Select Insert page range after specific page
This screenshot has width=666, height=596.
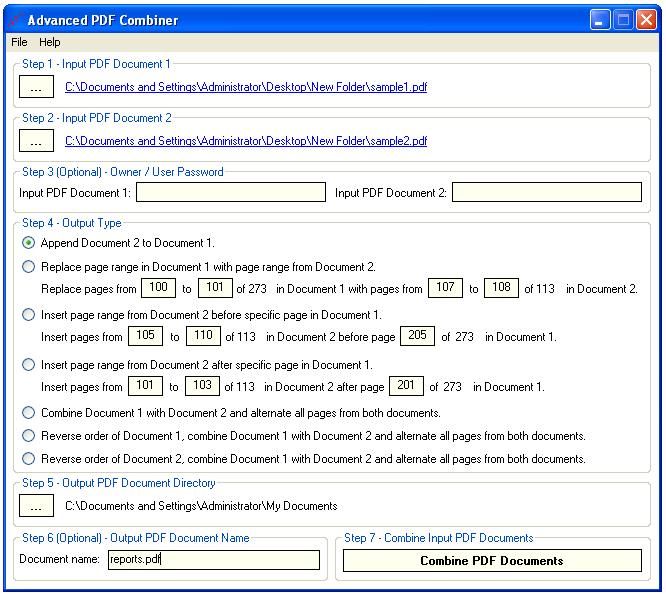coord(28,364)
